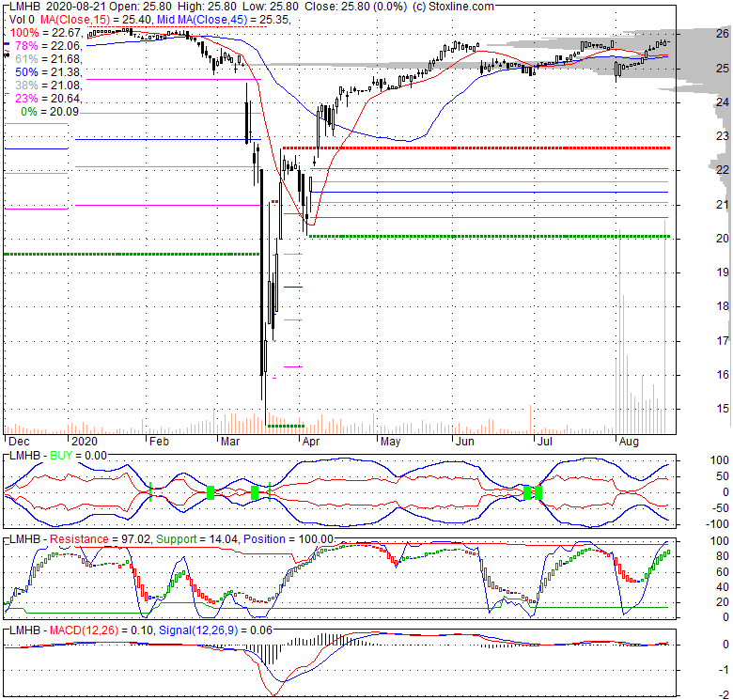Screen dimensions: 733x700
Task: Click the 50% = 21.38 Fibonacci label
Action: 48,72
